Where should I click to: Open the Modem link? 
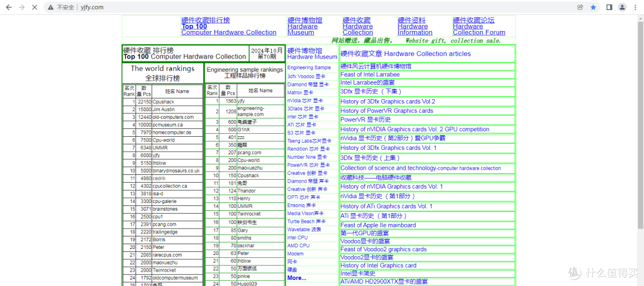tap(295, 254)
